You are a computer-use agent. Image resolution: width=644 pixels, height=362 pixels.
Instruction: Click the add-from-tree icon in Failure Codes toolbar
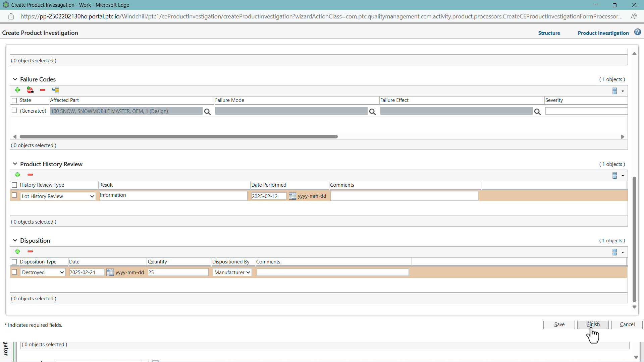pyautogui.click(x=30, y=90)
